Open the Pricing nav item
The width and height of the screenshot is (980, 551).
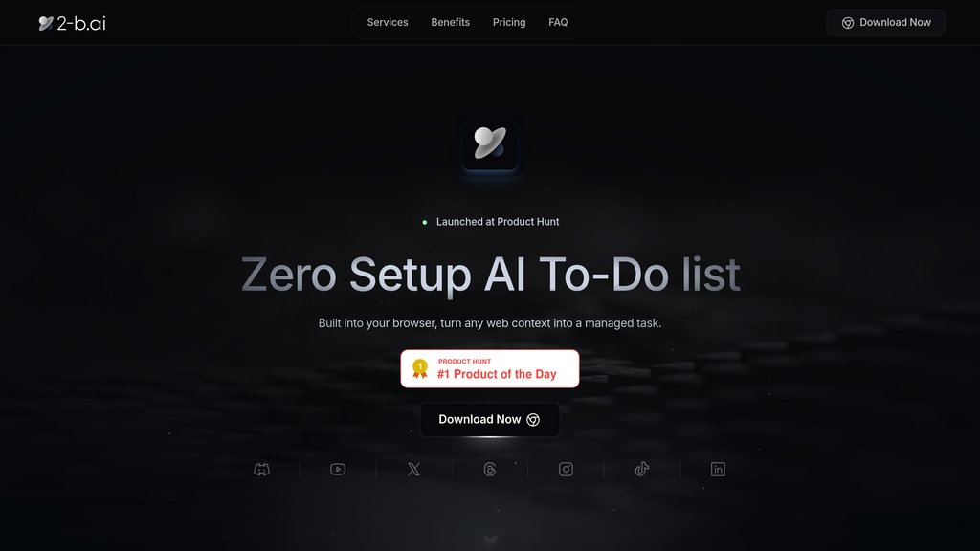click(509, 23)
